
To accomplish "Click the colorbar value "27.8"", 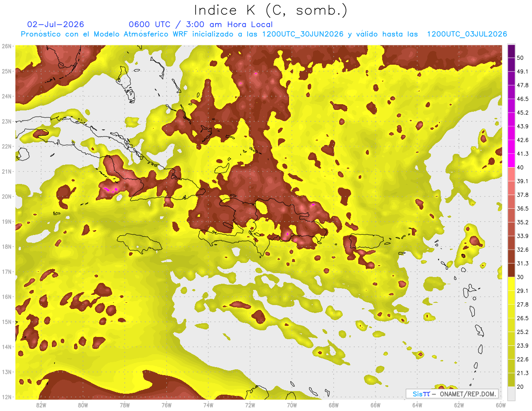I will [523, 304].
